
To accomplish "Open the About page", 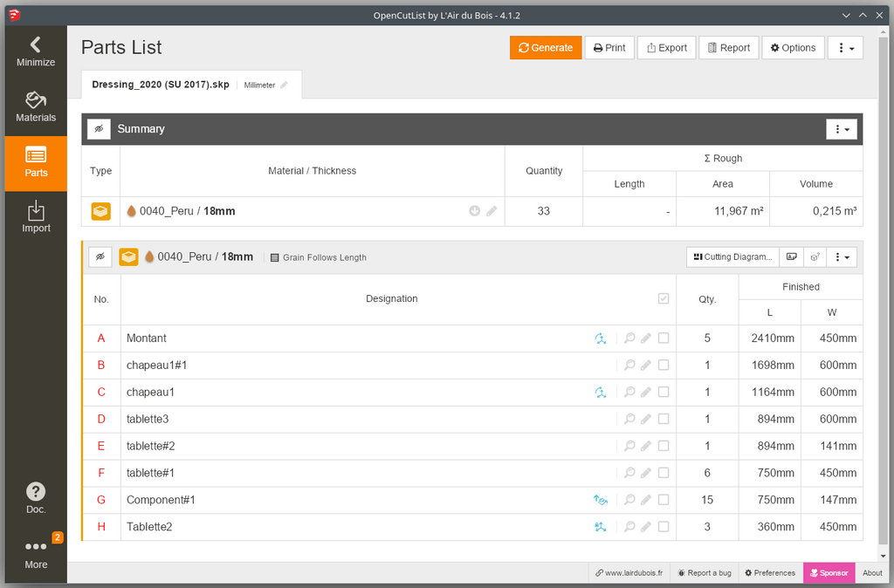I will [x=872, y=572].
